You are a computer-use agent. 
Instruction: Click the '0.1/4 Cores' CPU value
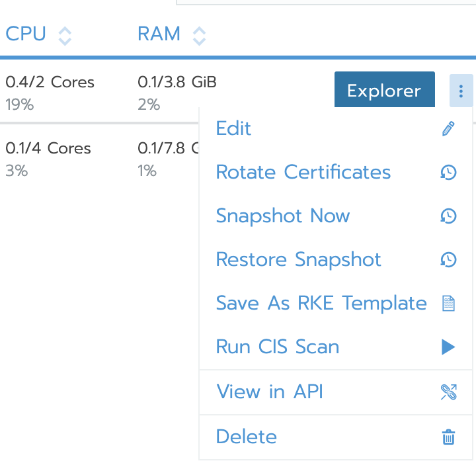tap(48, 148)
